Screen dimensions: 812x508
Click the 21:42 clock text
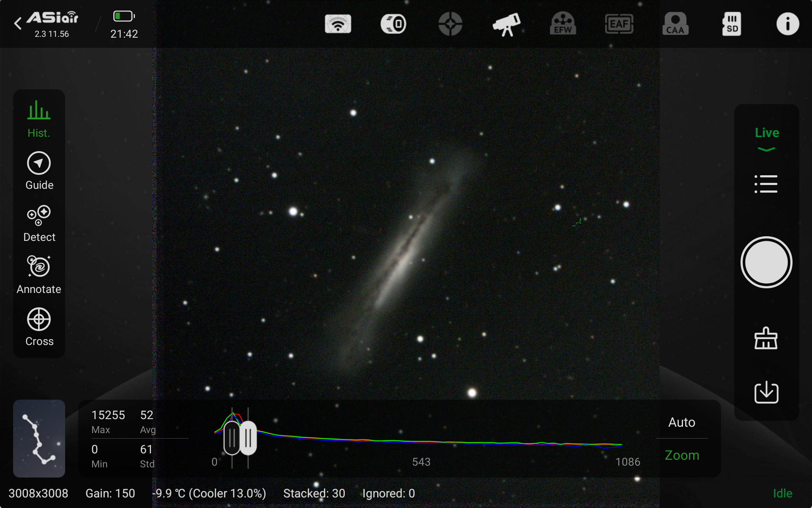tap(124, 34)
